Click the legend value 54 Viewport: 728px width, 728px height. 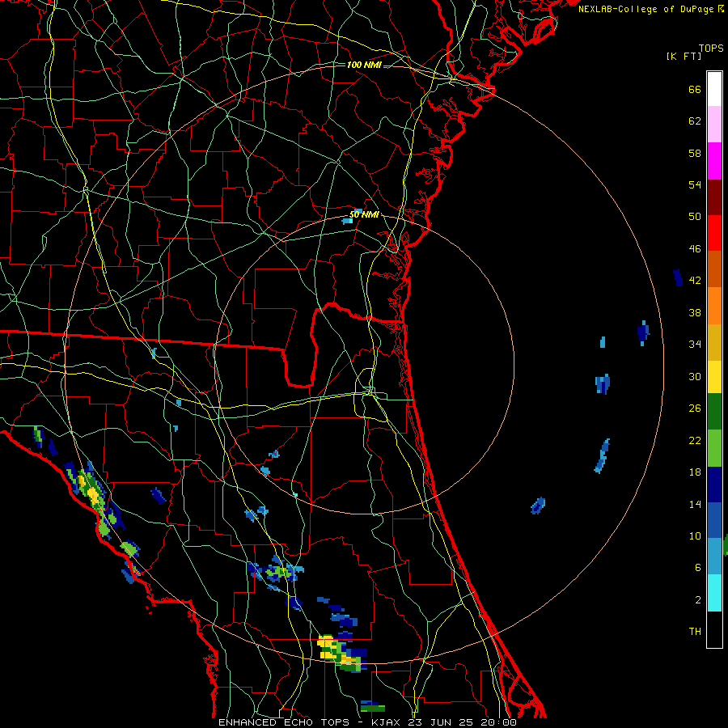coord(695,184)
